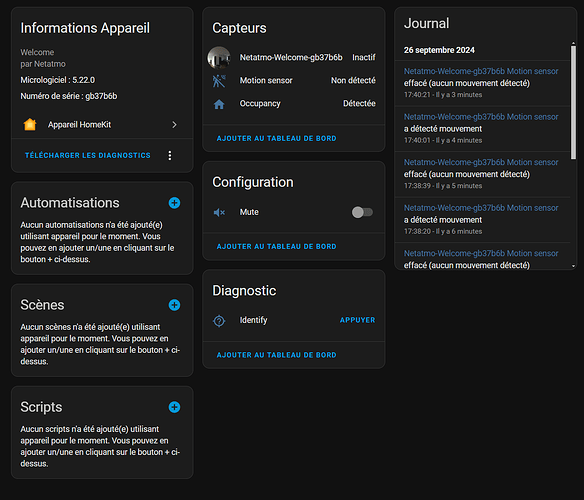The width and height of the screenshot is (584, 500).
Task: Click the HomeKit house icon
Action: click(x=30, y=124)
